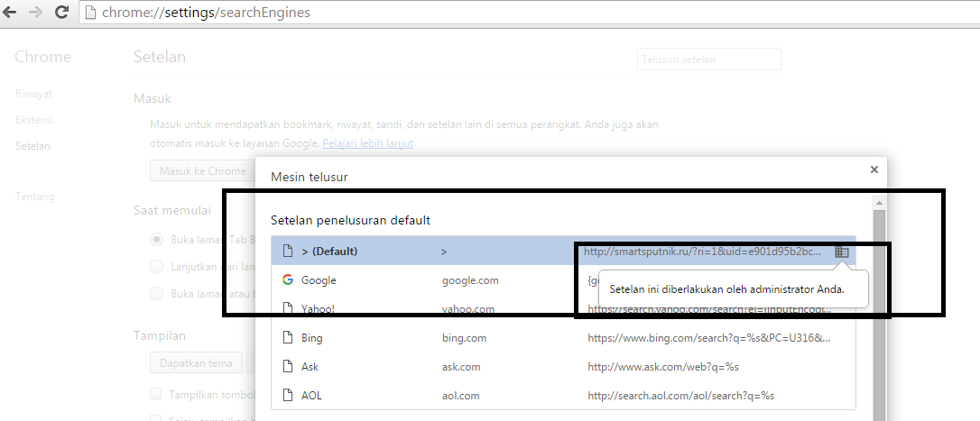Click the Telusuri setelan search field
The image size is (980, 421).
tap(708, 59)
